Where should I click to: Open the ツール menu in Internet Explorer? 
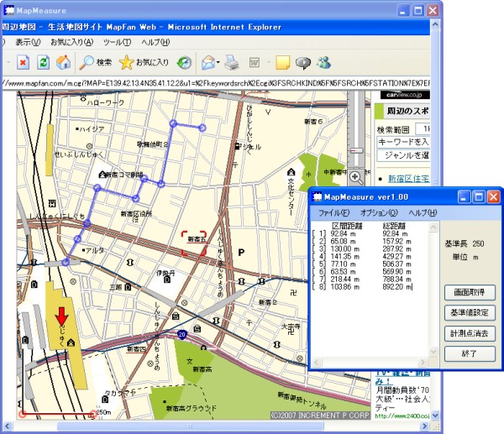point(117,42)
